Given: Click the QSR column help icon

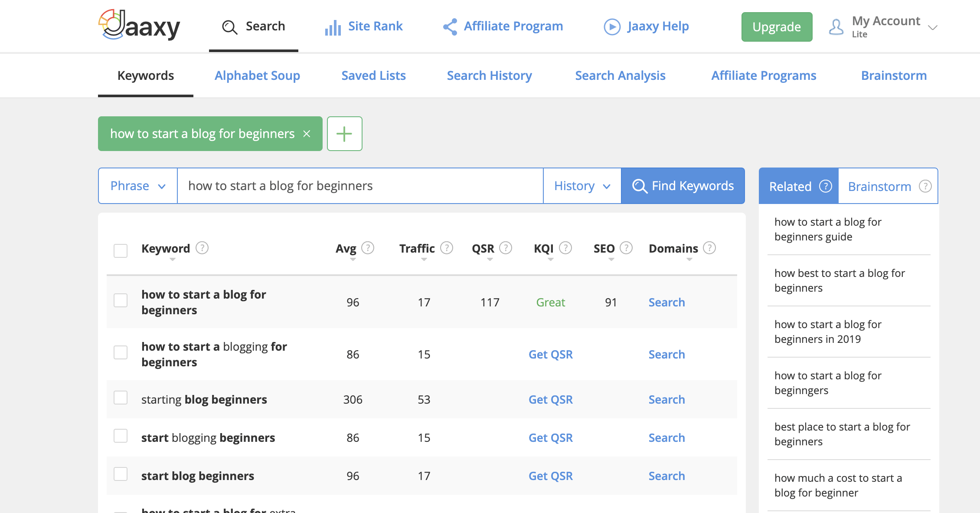Looking at the screenshot, I should [506, 248].
